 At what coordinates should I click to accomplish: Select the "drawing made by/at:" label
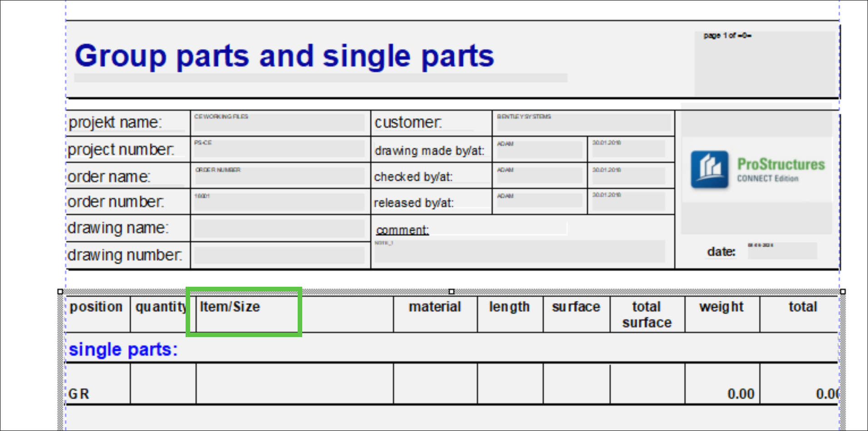tap(430, 151)
